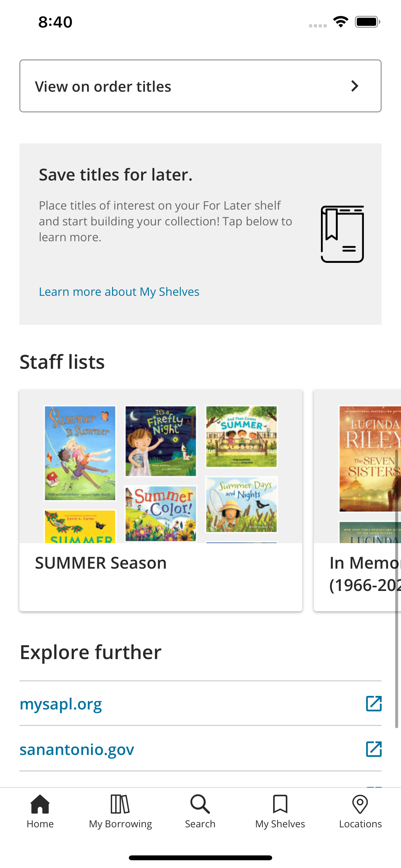Open the sanantonio.gov link

[x=77, y=749]
